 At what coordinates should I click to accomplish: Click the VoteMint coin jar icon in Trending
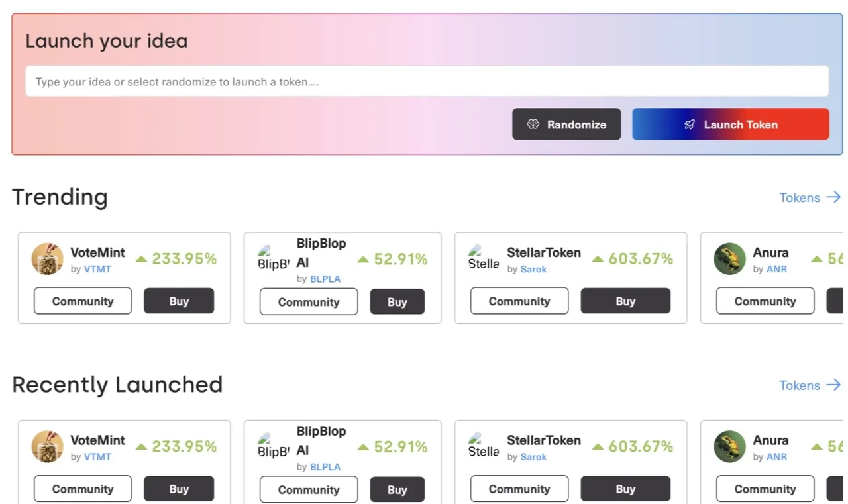click(47, 259)
